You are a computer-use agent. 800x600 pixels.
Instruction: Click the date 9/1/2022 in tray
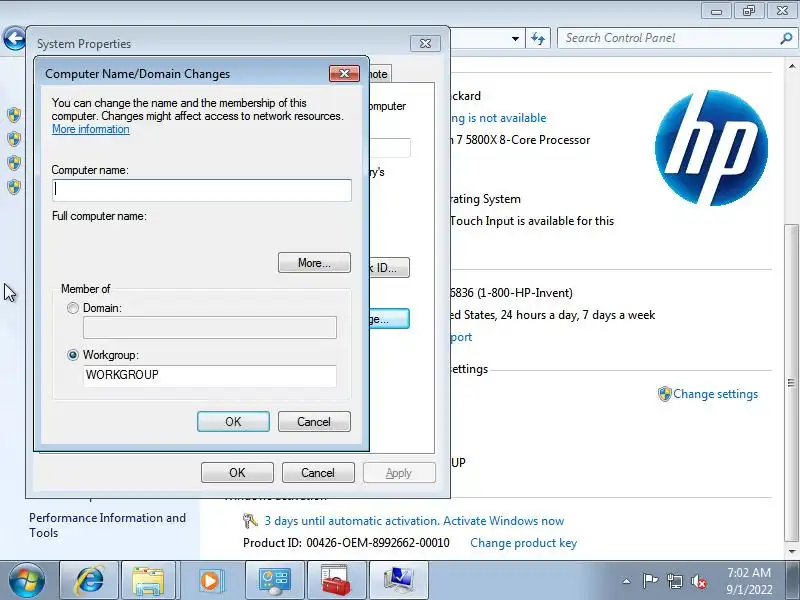tap(749, 590)
